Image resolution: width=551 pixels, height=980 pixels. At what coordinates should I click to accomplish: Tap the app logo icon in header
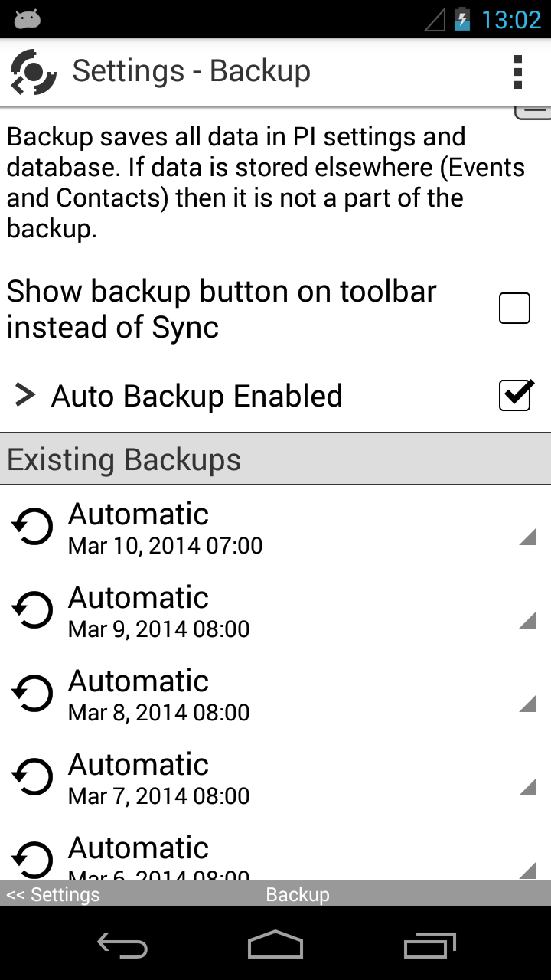pos(33,72)
